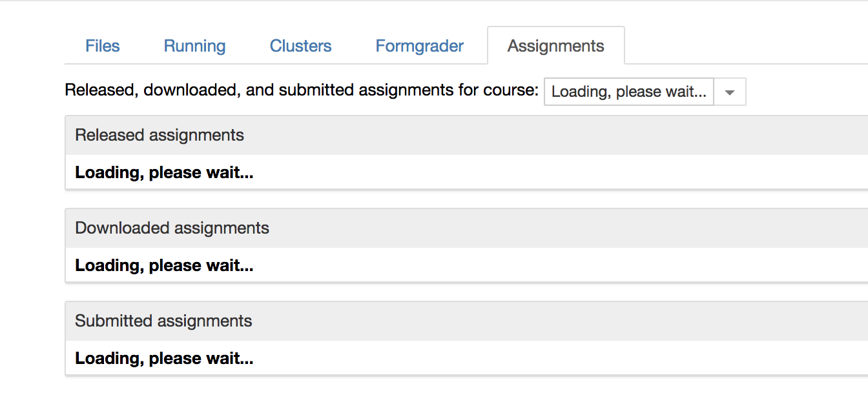Click the Released assignments section header
868x404 pixels.
[x=160, y=135]
